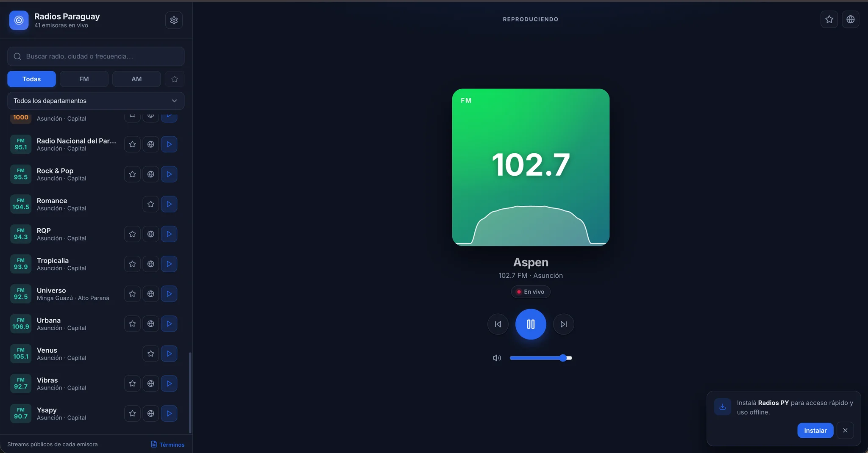Play Tropicalia 93.9 station
The image size is (868, 453).
[x=169, y=264]
